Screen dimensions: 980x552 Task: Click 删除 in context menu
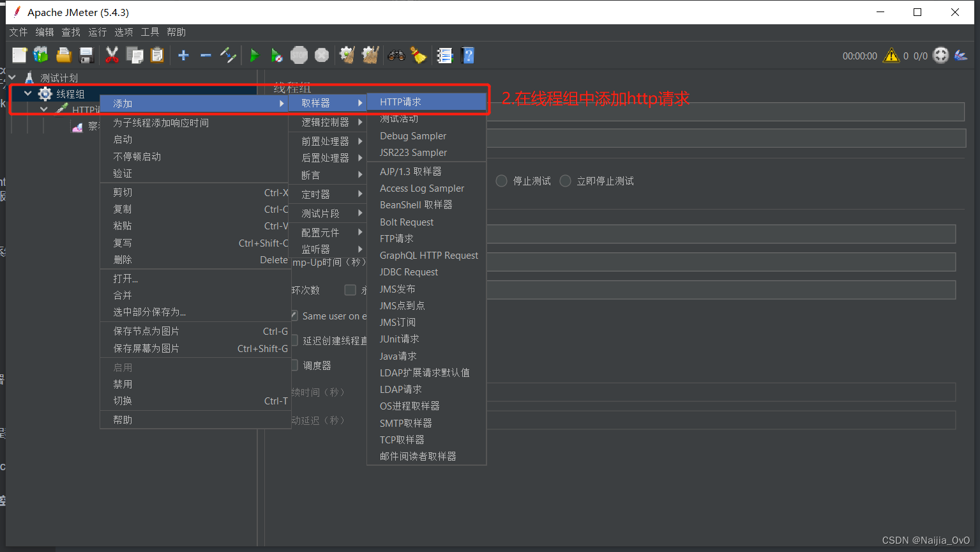point(195,260)
